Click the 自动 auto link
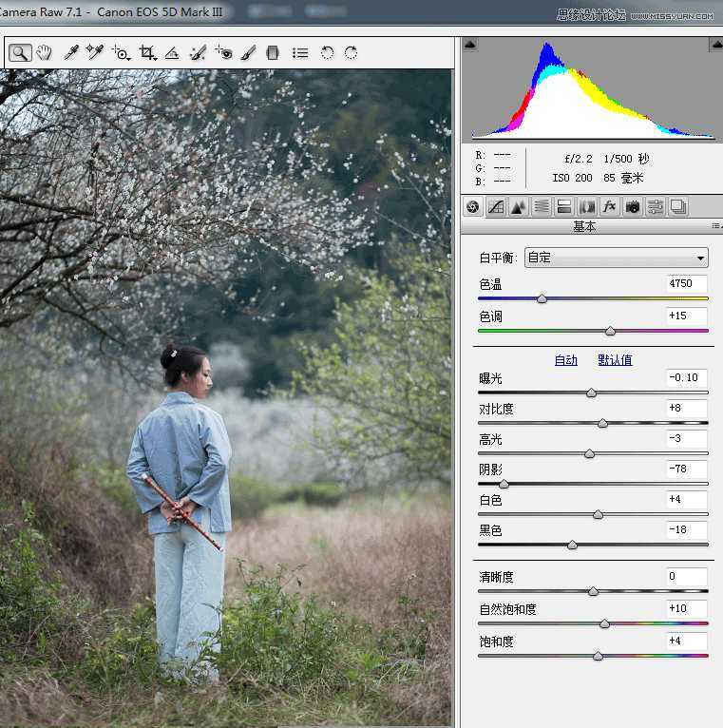The image size is (723, 728). [x=565, y=360]
